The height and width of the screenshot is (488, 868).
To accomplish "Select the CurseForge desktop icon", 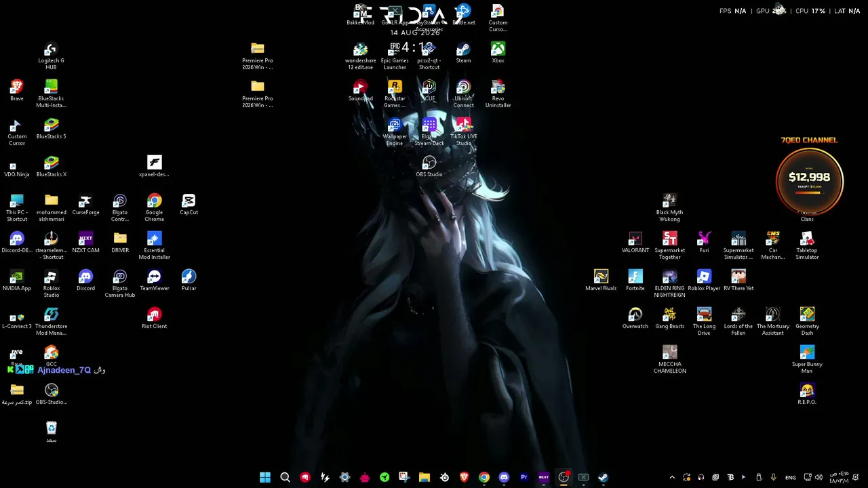I will pos(85,205).
